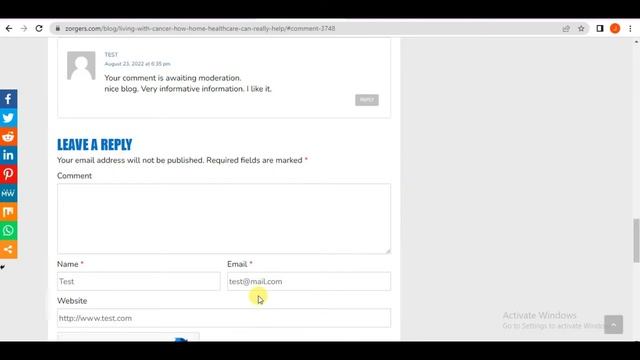The height and width of the screenshot is (360, 640).
Task: Share on Reddit from the sidebar
Action: pos(8,136)
